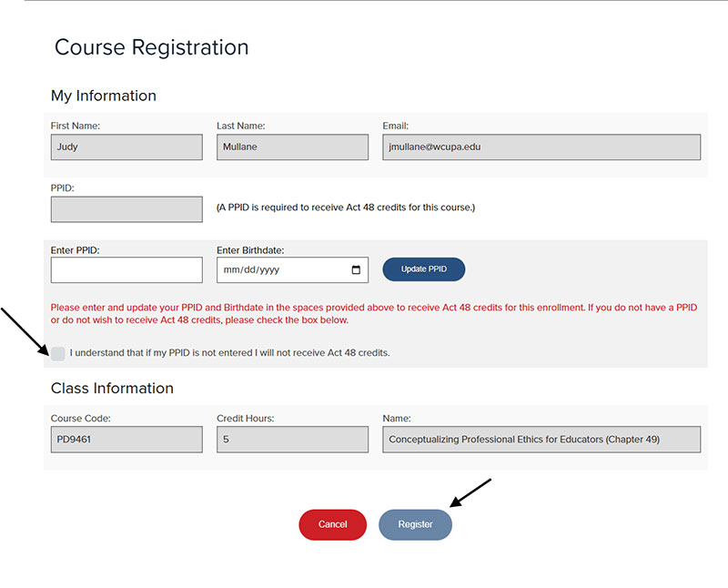Click the 'I understand that if my PPID' label text

click(230, 353)
